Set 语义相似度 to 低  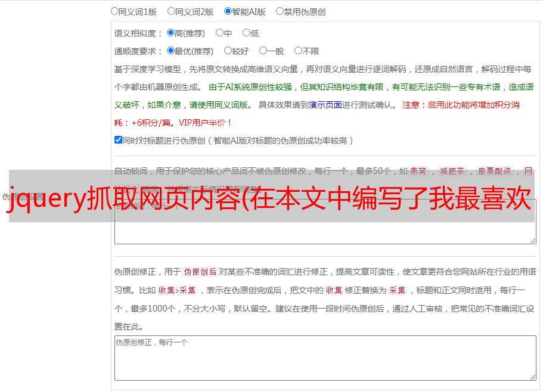246,33
